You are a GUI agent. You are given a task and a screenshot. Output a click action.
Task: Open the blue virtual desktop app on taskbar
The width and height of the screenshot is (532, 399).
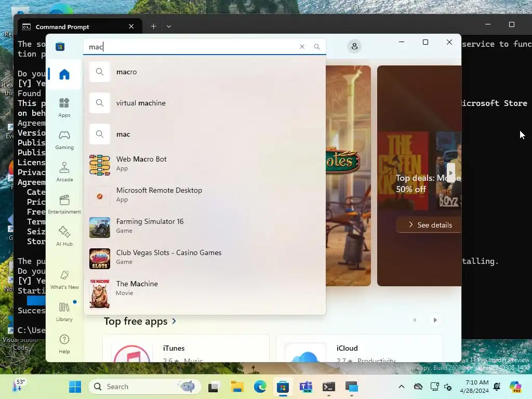pyautogui.click(x=352, y=387)
